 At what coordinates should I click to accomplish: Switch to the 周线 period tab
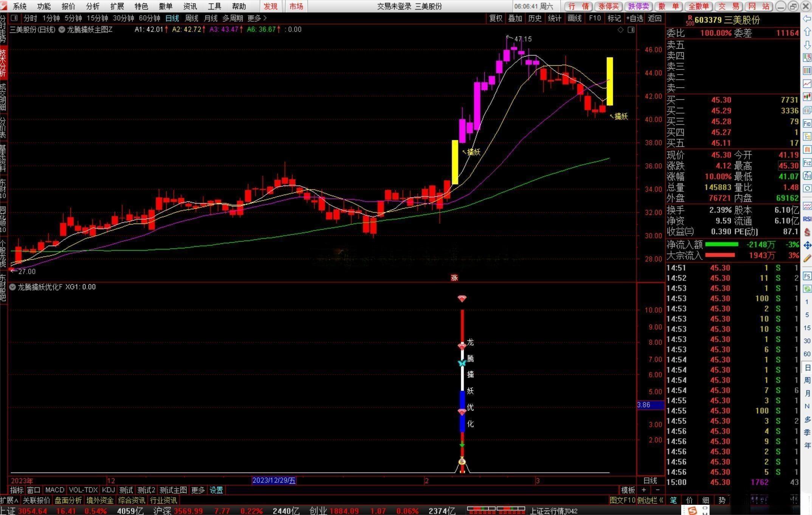click(192, 18)
